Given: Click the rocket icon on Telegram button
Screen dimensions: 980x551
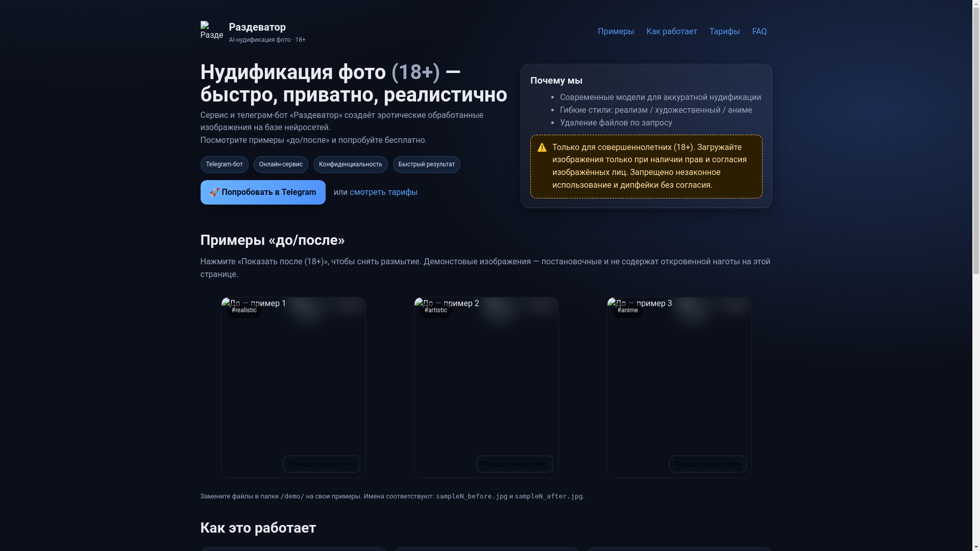Looking at the screenshot, I should pyautogui.click(x=214, y=192).
